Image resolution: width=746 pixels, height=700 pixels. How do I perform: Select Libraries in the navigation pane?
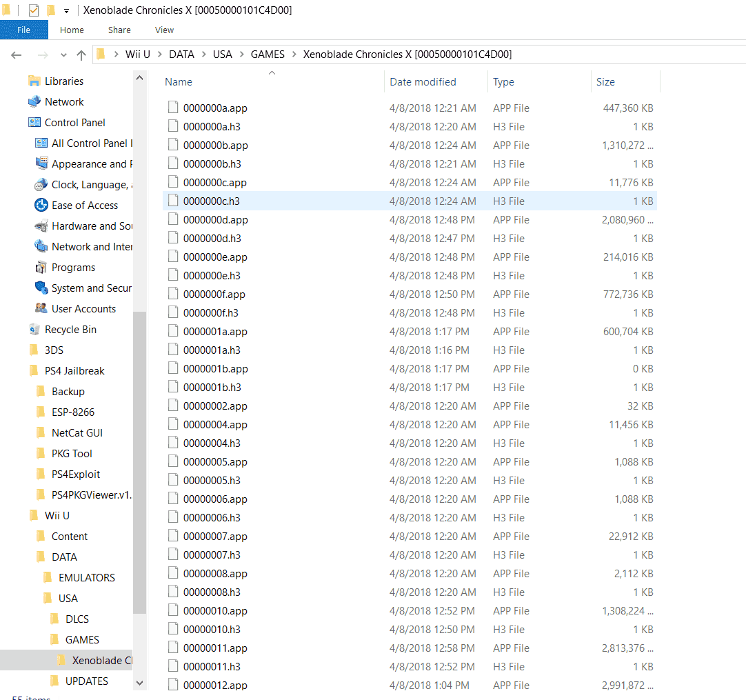pyautogui.click(x=63, y=81)
